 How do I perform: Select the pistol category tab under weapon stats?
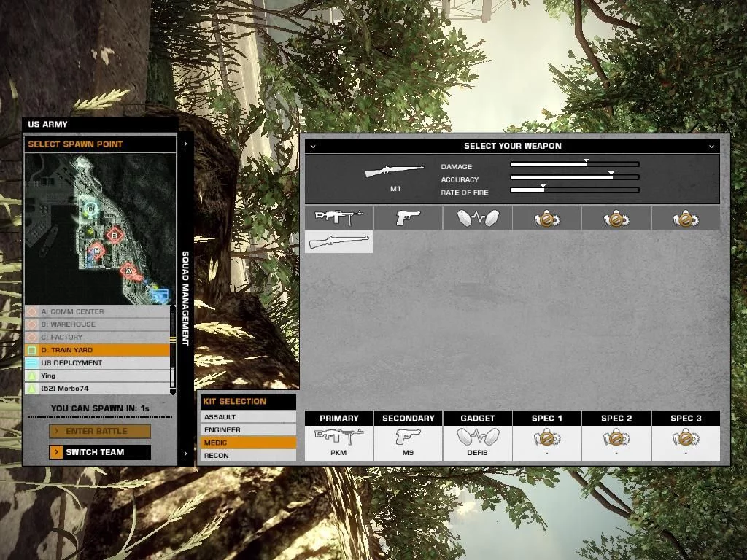tap(409, 217)
